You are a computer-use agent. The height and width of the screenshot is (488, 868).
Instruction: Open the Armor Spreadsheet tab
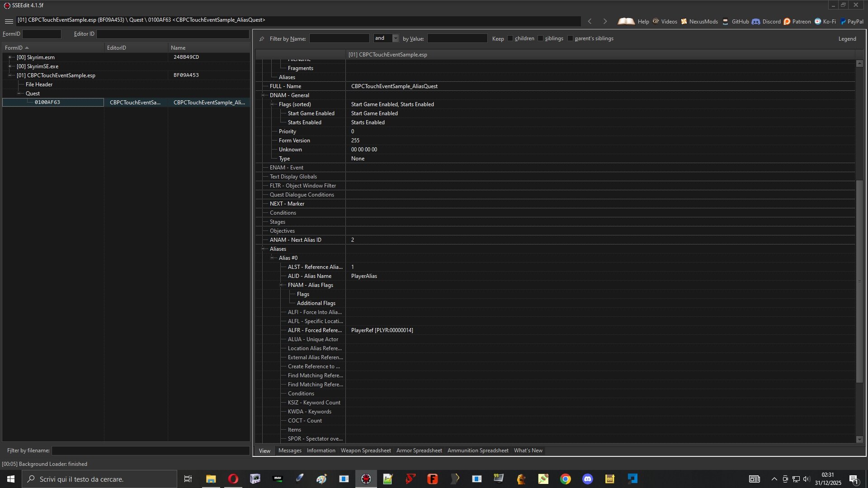pyautogui.click(x=419, y=450)
